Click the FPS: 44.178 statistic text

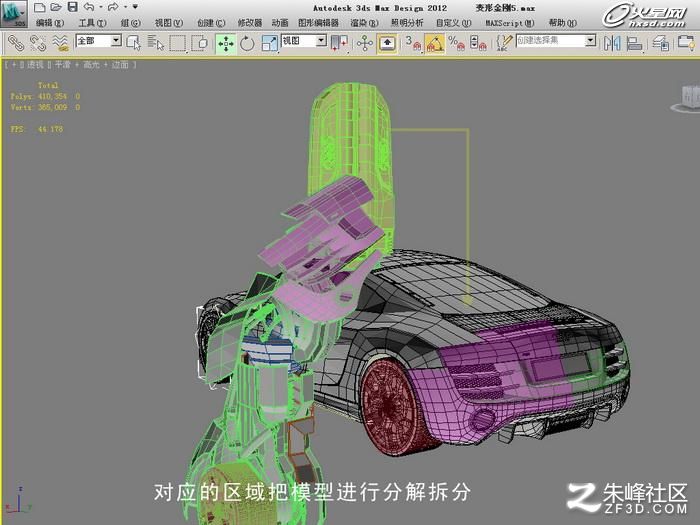(37, 129)
